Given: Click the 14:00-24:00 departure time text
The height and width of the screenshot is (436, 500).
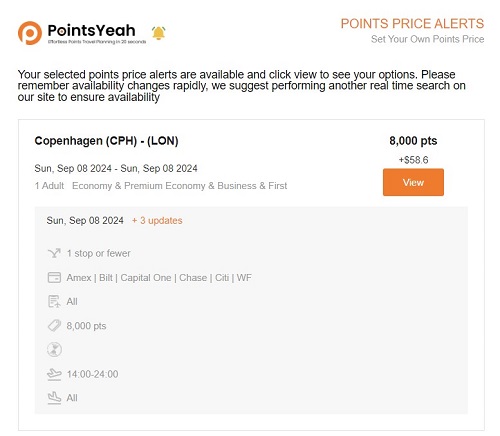Looking at the screenshot, I should 92,374.
